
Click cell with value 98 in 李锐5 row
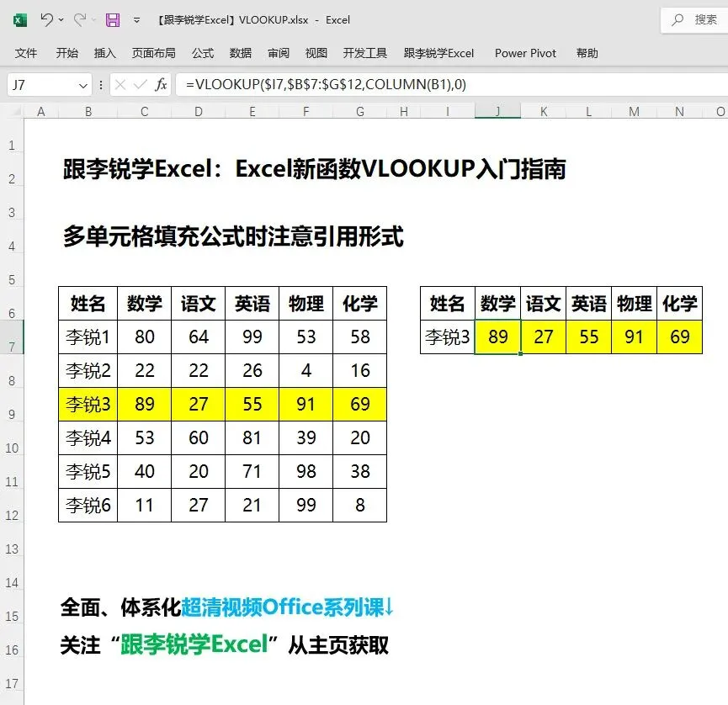tap(306, 472)
